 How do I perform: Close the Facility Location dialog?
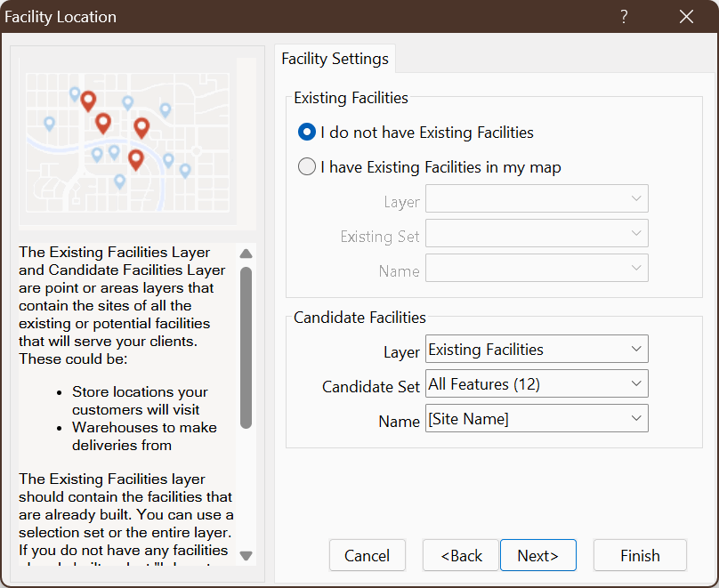click(x=686, y=17)
